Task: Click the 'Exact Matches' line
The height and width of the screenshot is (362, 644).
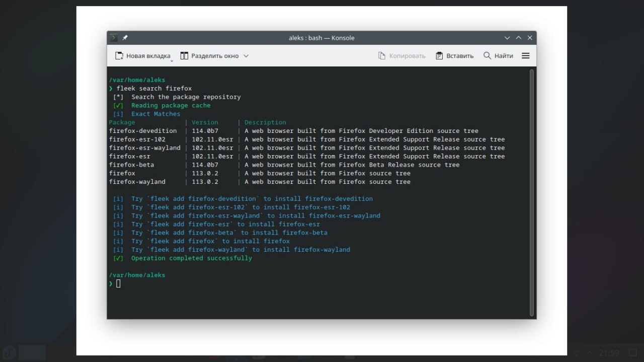Action: (x=156, y=114)
